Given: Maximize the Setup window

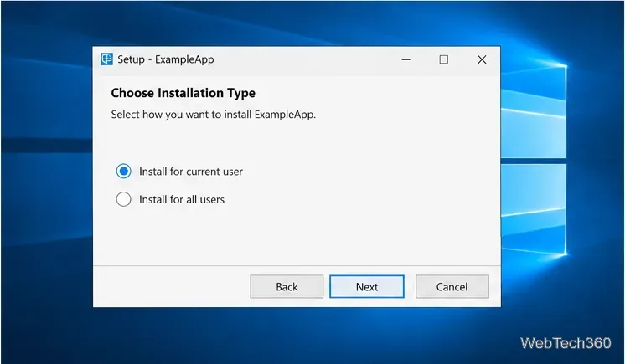Looking at the screenshot, I should click(444, 59).
